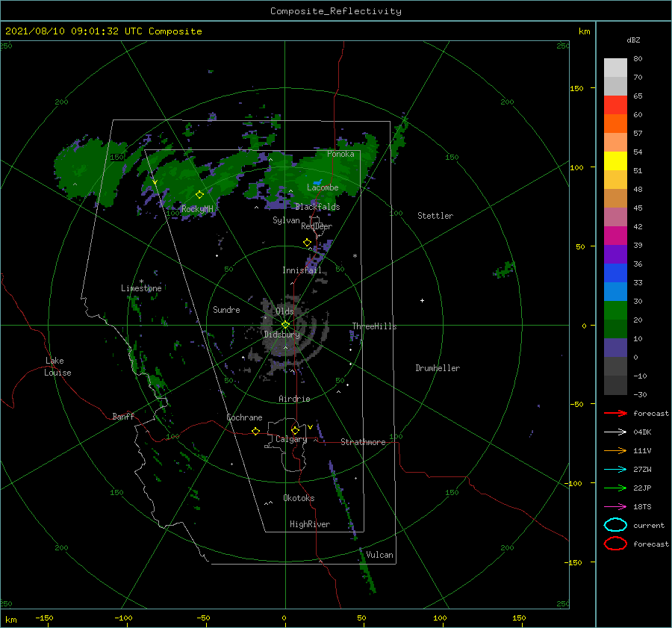Click the cyan 27ZW arrow in legend
672x628 pixels.
[x=615, y=470]
